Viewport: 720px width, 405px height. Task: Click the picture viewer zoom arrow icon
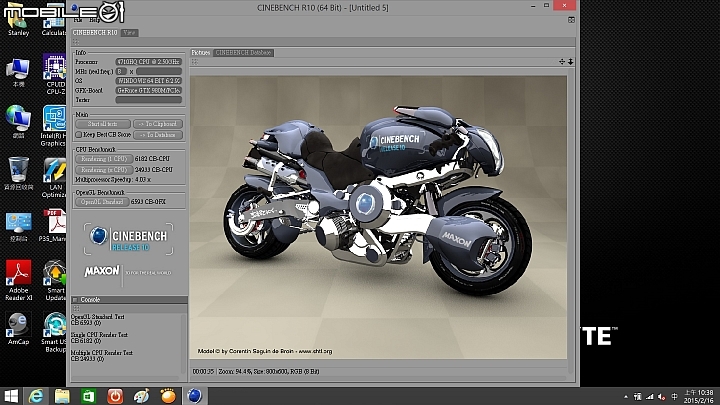click(x=570, y=62)
